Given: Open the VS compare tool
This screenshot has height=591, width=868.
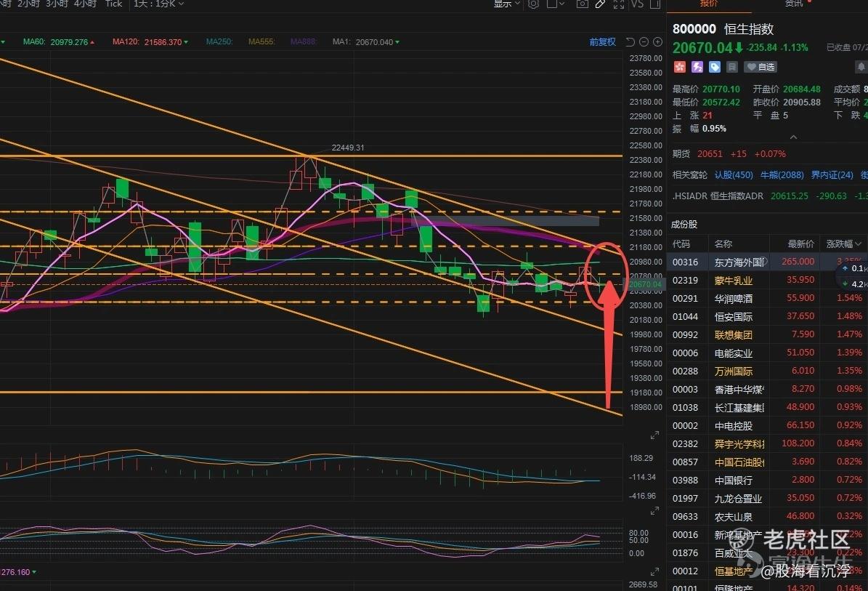Looking at the screenshot, I should [637, 4].
